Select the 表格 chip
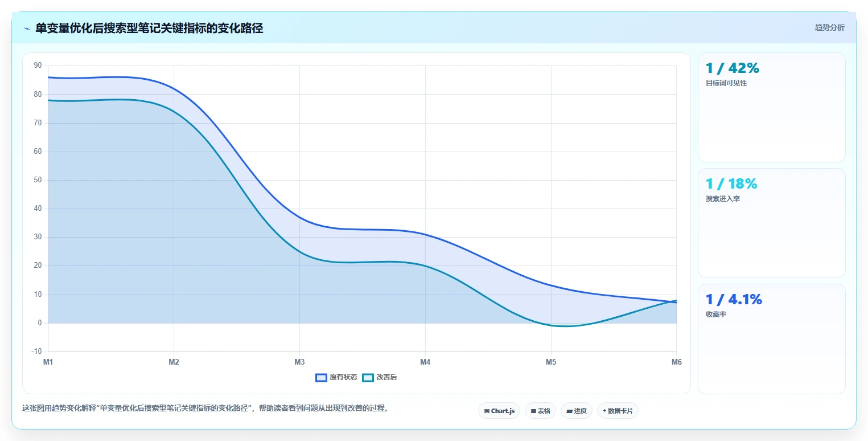 pyautogui.click(x=540, y=411)
